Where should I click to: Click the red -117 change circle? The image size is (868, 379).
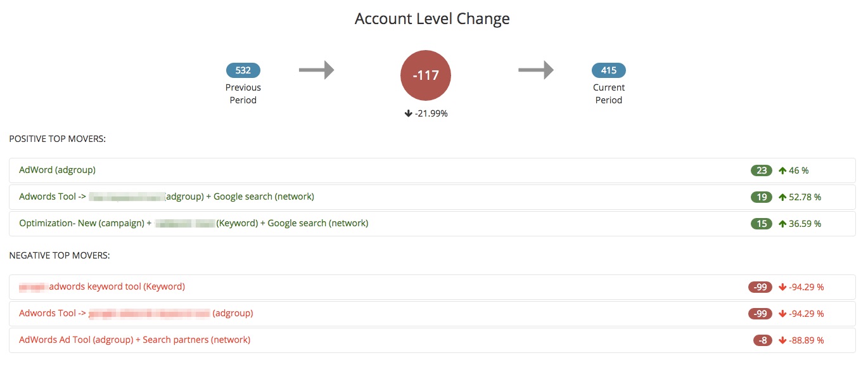pos(426,75)
